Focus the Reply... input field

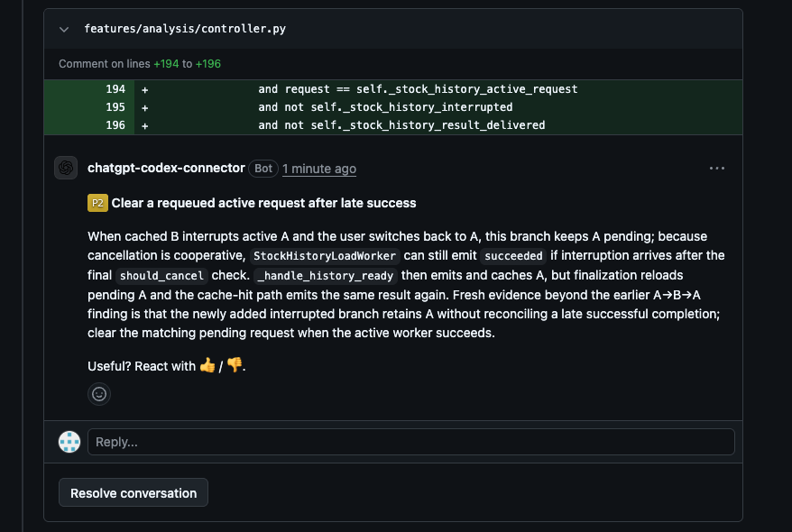[411, 442]
